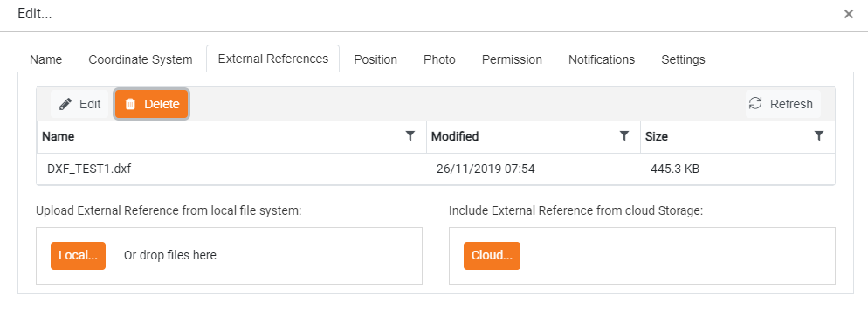This screenshot has width=868, height=324.
Task: Switch to the Permission tab
Action: (x=512, y=59)
